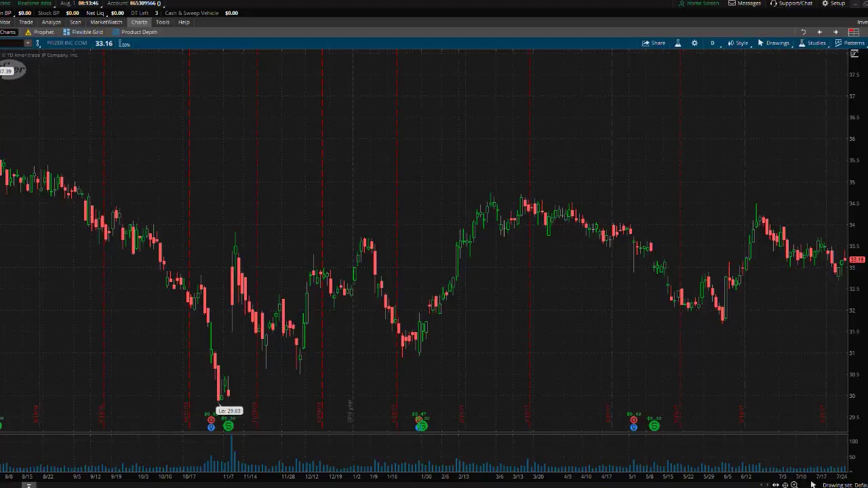Open Support/Chat
The width and height of the screenshot is (868, 488).
click(x=791, y=3)
